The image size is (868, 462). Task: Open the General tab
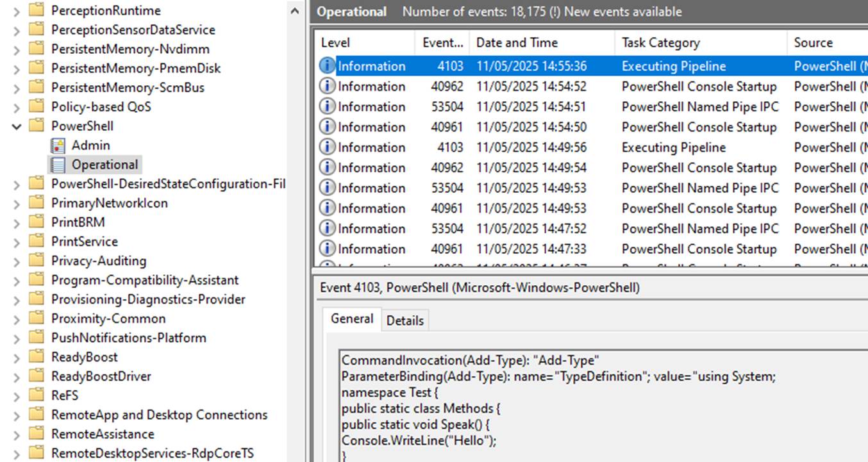[352, 318]
